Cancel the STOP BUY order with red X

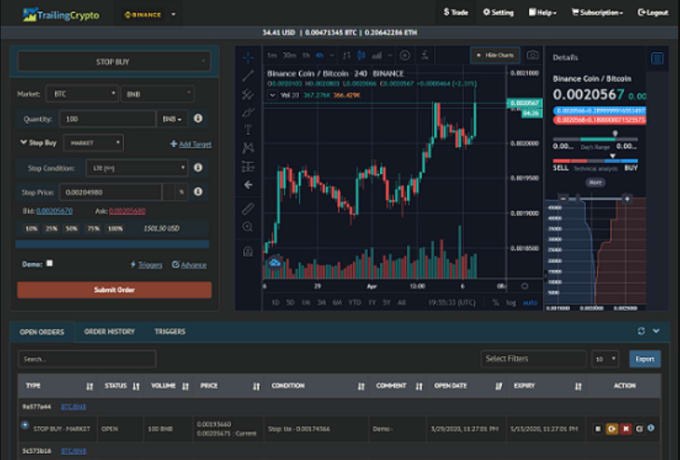point(626,429)
